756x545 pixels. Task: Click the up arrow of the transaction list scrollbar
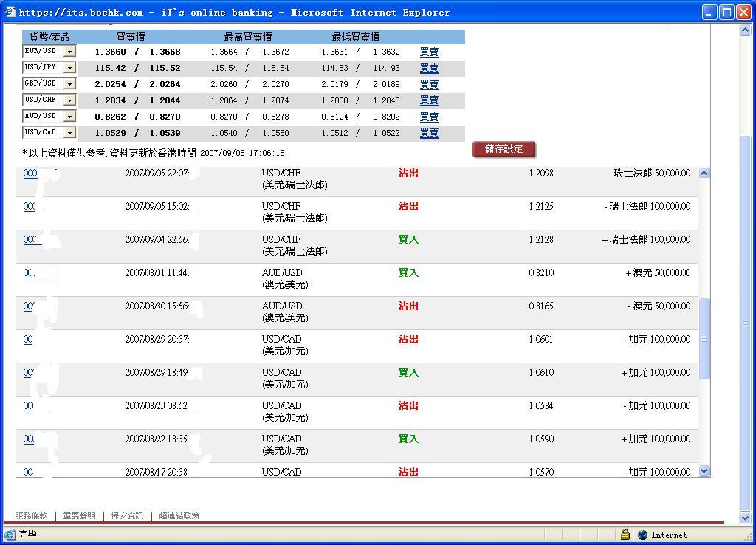704,173
